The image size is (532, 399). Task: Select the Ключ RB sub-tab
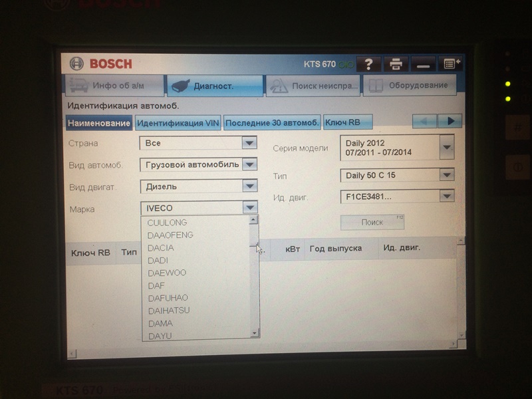348,122
